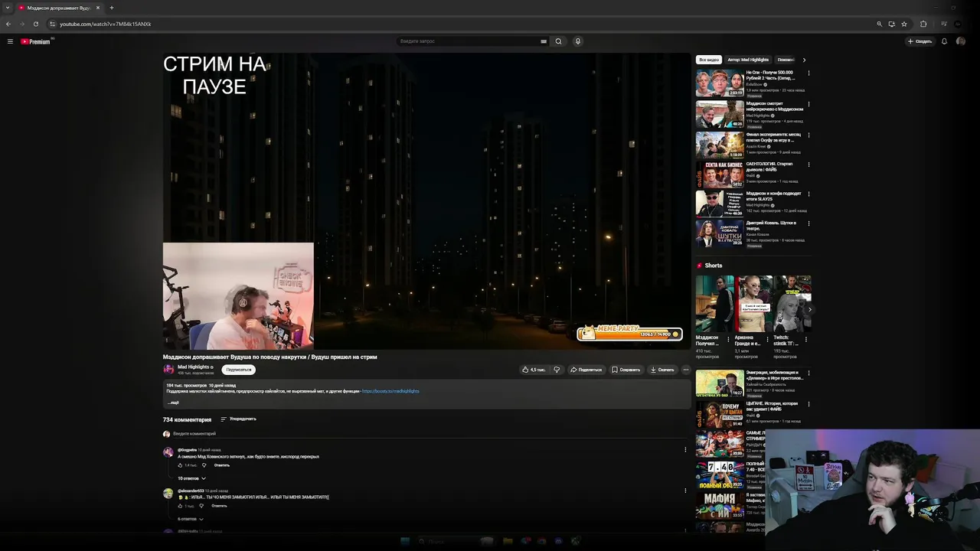Reply to @Gogpetrs with Ответить
This screenshot has height=551, width=980.
(222, 465)
